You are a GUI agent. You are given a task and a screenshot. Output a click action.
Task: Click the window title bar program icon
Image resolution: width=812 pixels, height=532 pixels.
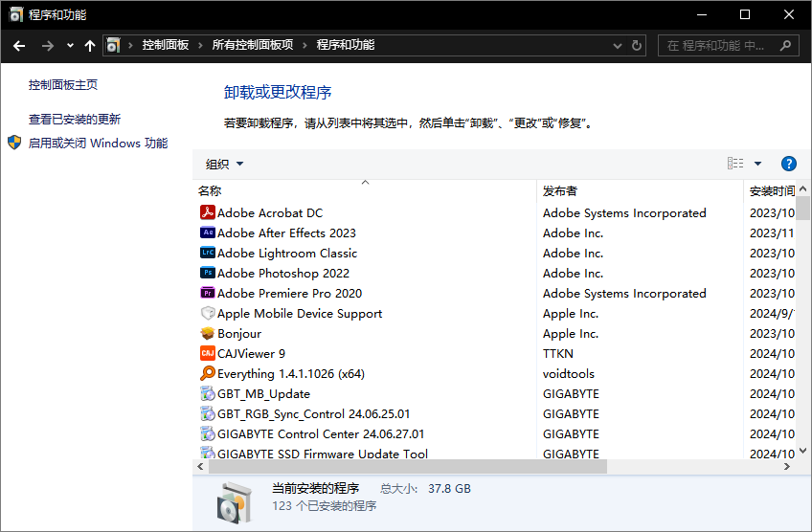pyautogui.click(x=16, y=14)
